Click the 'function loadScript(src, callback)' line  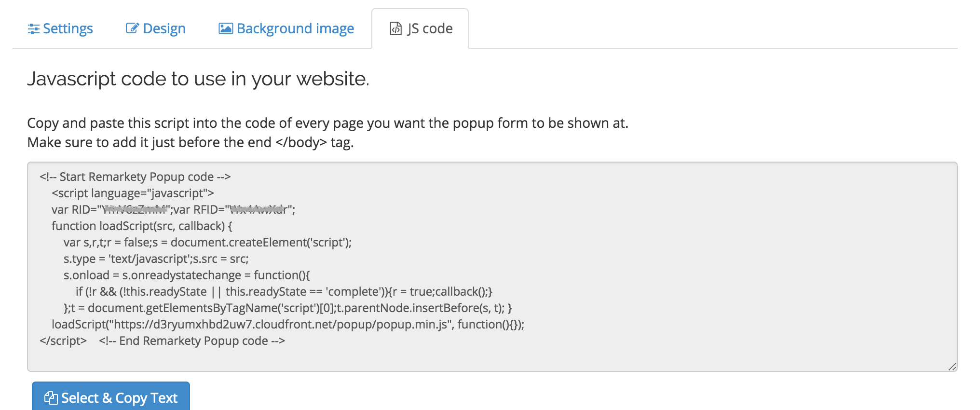[x=142, y=226]
